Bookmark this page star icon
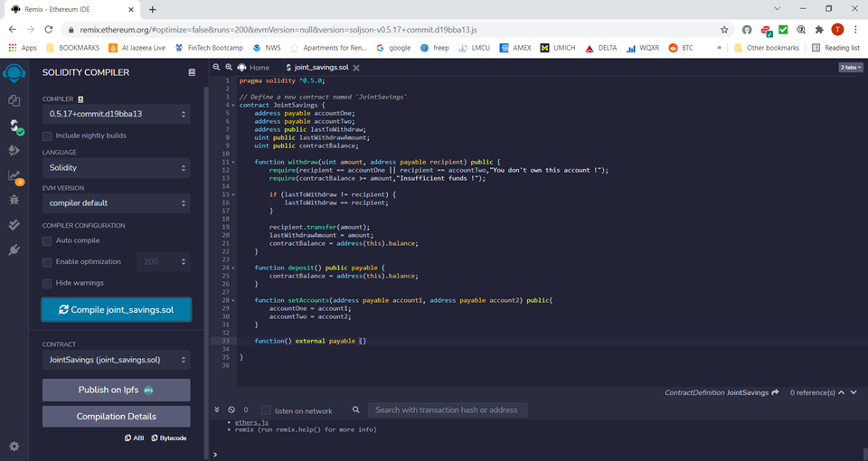868x461 pixels. tap(724, 30)
